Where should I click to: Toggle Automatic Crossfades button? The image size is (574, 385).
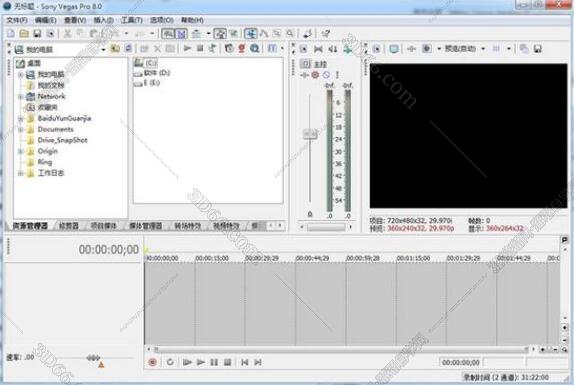click(x=182, y=34)
